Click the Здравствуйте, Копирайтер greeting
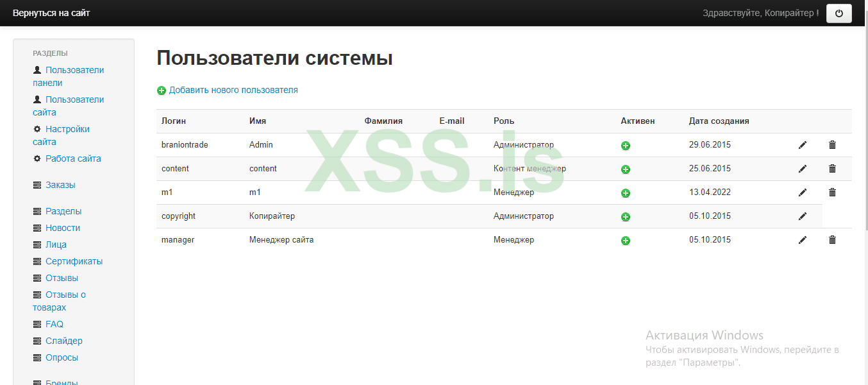The height and width of the screenshot is (385, 868). coord(760,13)
